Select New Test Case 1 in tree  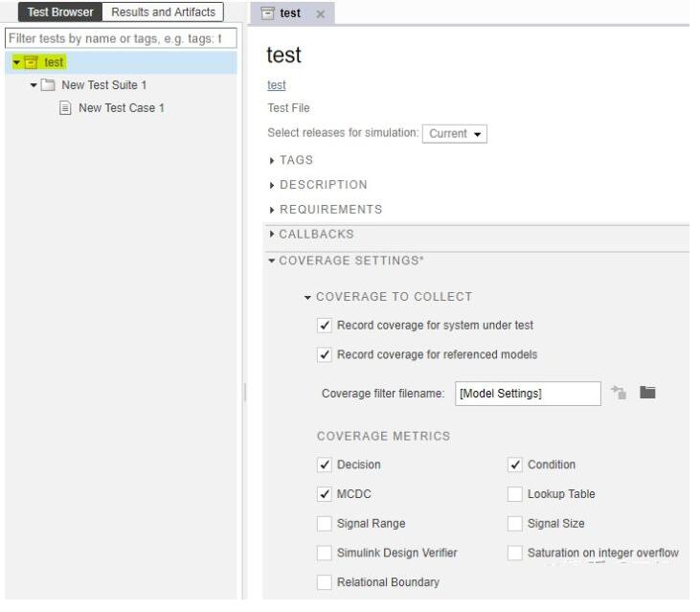pyautogui.click(x=122, y=108)
